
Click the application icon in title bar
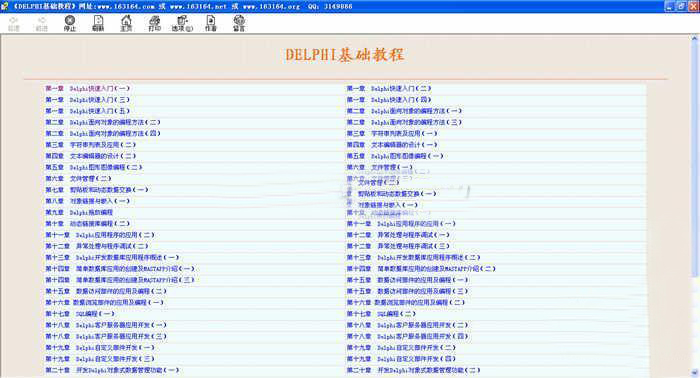pyautogui.click(x=5, y=6)
